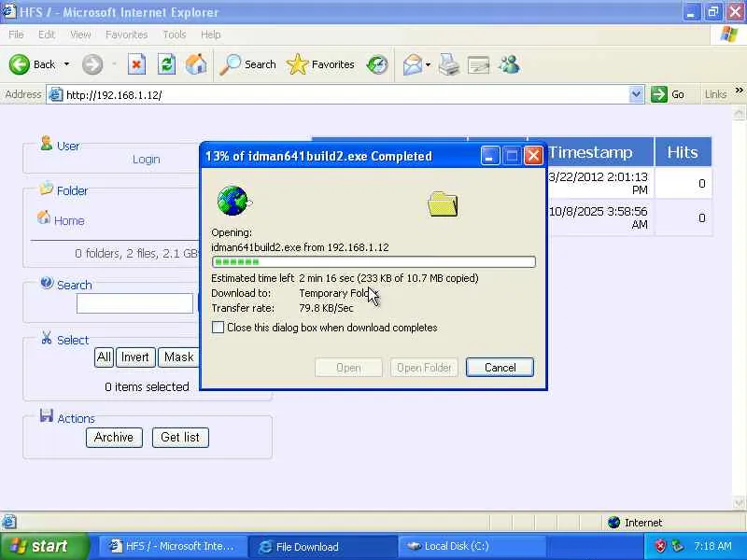Viewport: 747px width, 560px height.
Task: Expand the address bar dropdown arrow
Action: (x=636, y=94)
